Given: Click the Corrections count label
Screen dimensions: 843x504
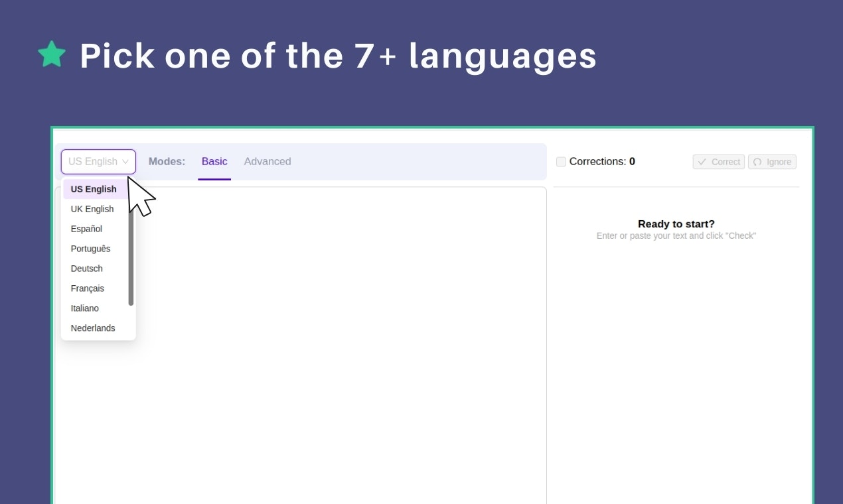Looking at the screenshot, I should click(602, 161).
